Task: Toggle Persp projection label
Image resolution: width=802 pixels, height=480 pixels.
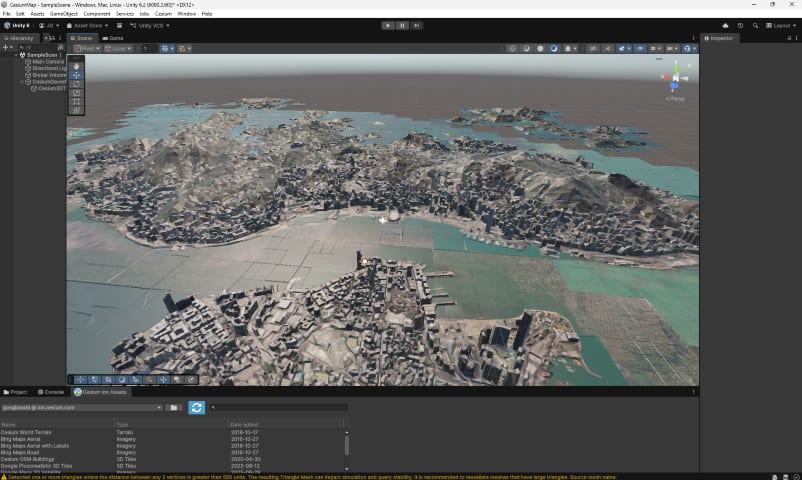Action: coord(675,99)
